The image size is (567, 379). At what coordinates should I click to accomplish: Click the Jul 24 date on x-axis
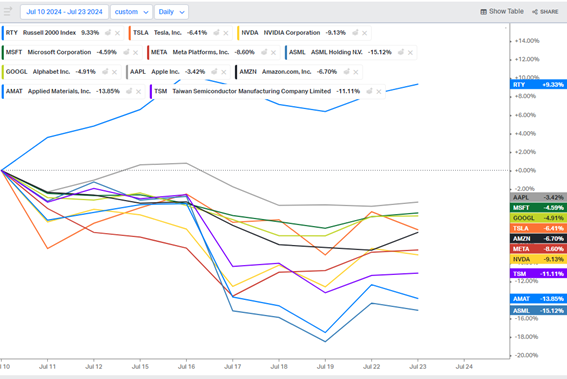[x=464, y=367]
